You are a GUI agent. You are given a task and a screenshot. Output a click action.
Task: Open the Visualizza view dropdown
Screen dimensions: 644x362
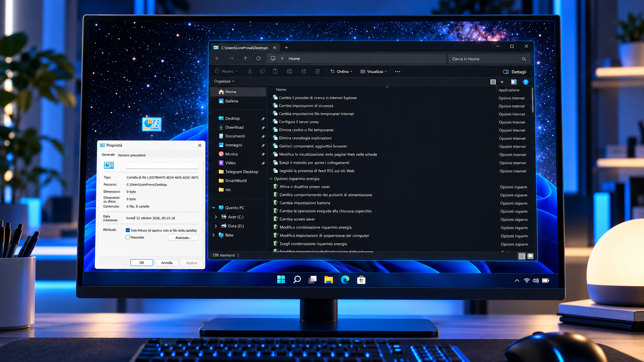[x=374, y=72]
